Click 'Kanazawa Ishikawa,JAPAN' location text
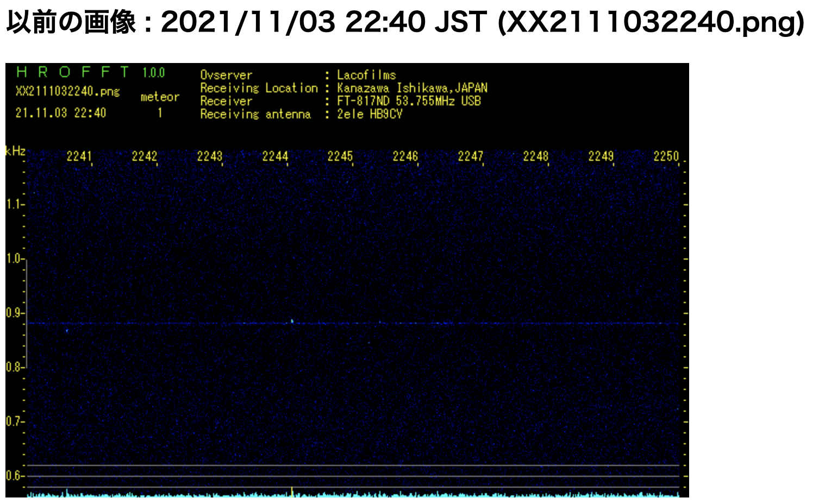The image size is (825, 504). point(412,88)
